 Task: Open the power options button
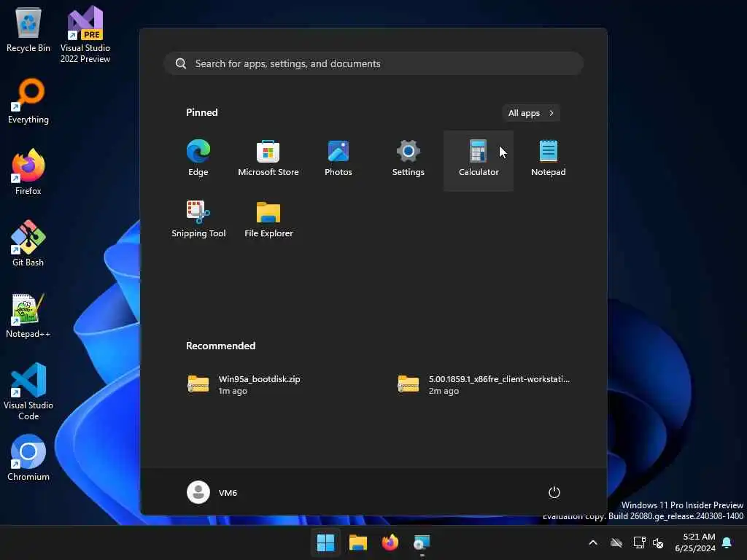pos(554,492)
